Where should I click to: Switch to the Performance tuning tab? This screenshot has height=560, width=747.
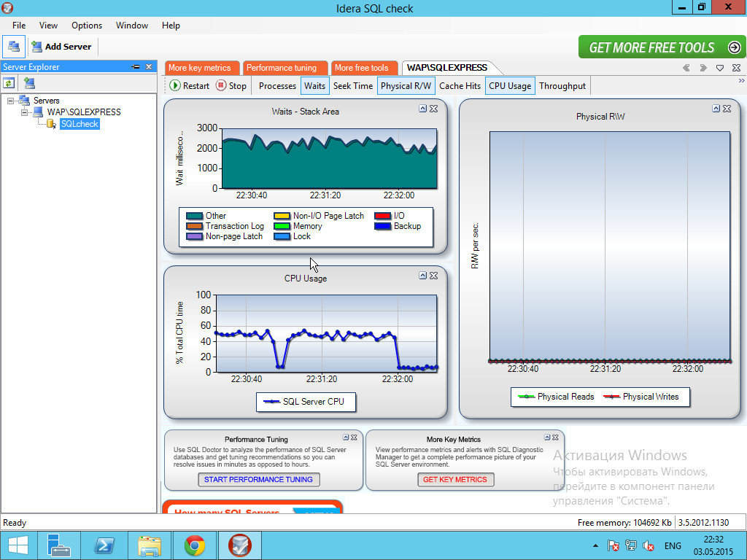[x=282, y=66]
